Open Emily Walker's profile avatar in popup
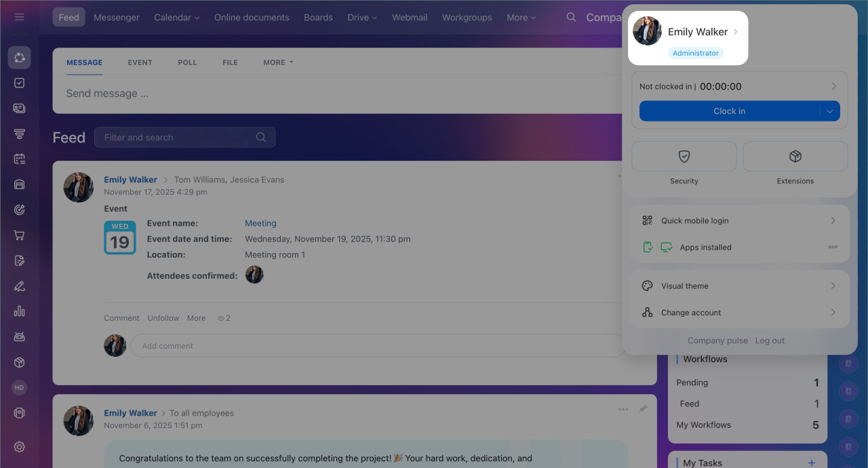The width and height of the screenshot is (868, 468). click(647, 31)
